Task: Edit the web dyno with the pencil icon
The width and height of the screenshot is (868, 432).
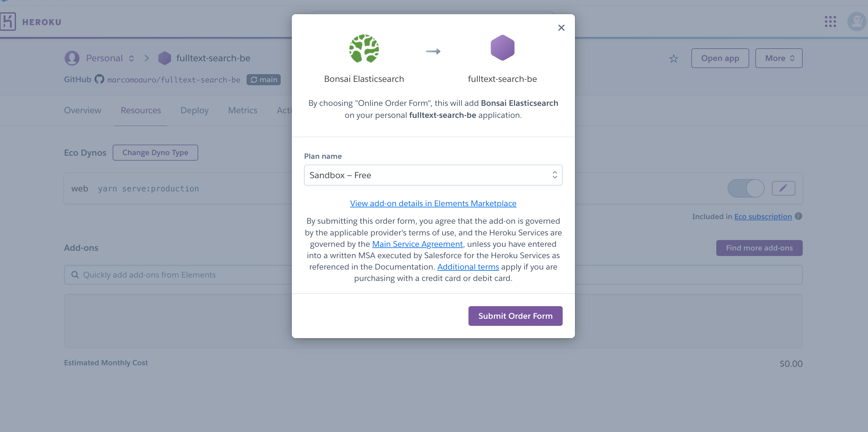Action: pyautogui.click(x=783, y=188)
